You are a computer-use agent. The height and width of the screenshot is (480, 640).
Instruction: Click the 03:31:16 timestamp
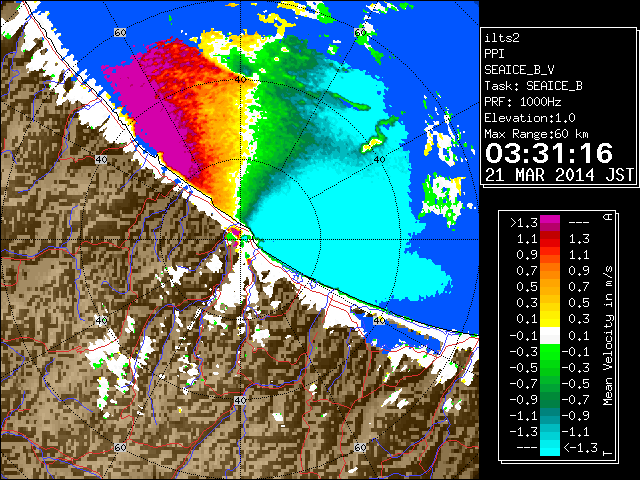coord(549,153)
